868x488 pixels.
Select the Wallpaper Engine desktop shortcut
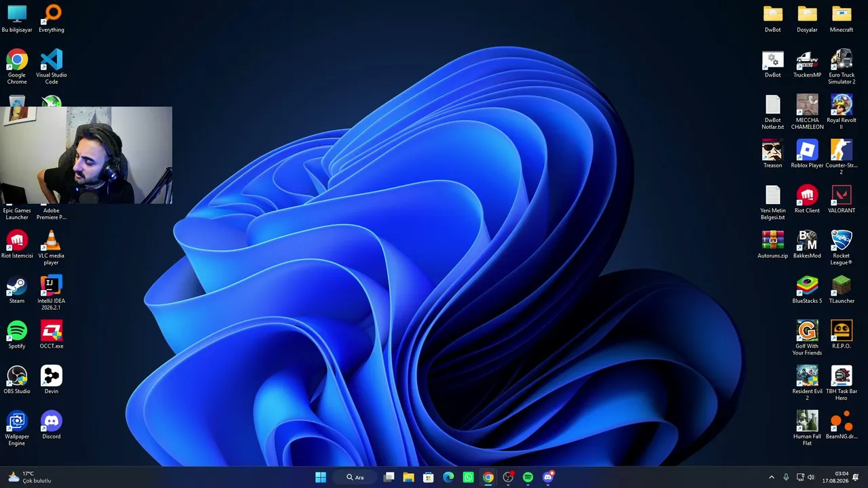(17, 429)
